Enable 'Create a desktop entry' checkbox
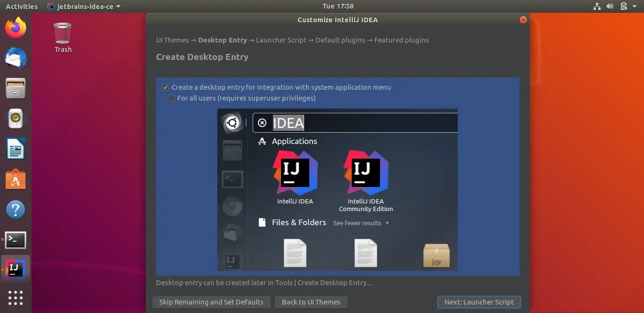 pos(165,87)
